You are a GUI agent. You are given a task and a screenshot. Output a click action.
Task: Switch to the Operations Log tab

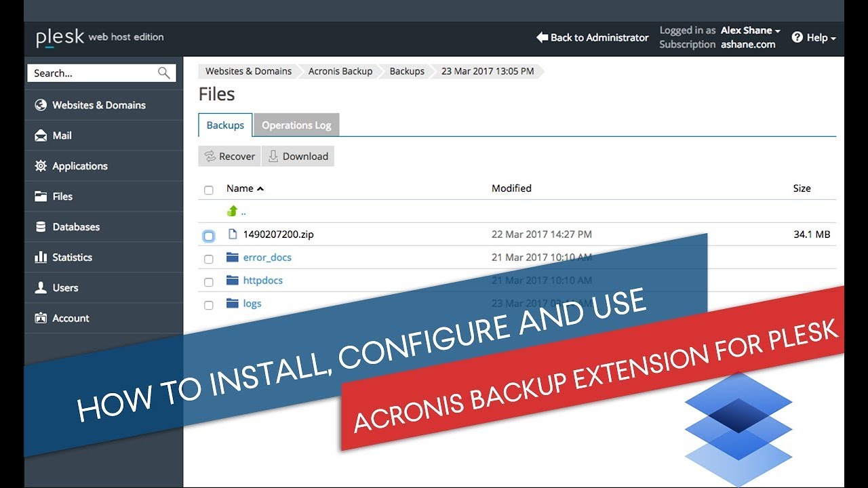coord(296,125)
